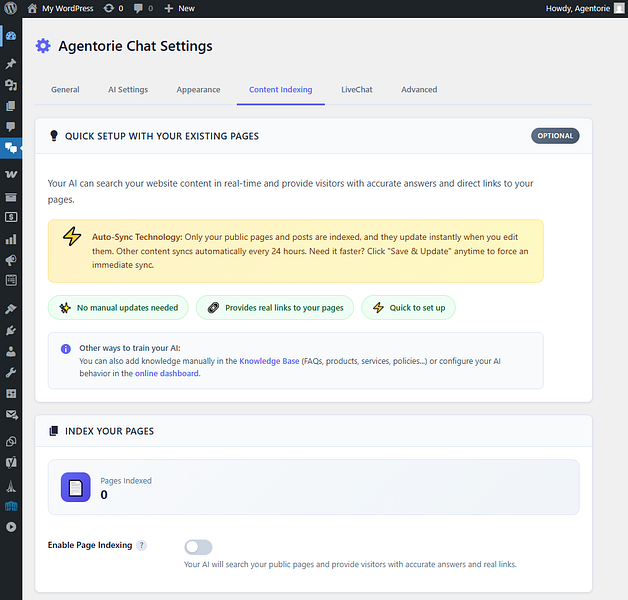Screen dimensions: 628x600
Task: Open Analytics bar chart sidebar icon
Action: 11,240
